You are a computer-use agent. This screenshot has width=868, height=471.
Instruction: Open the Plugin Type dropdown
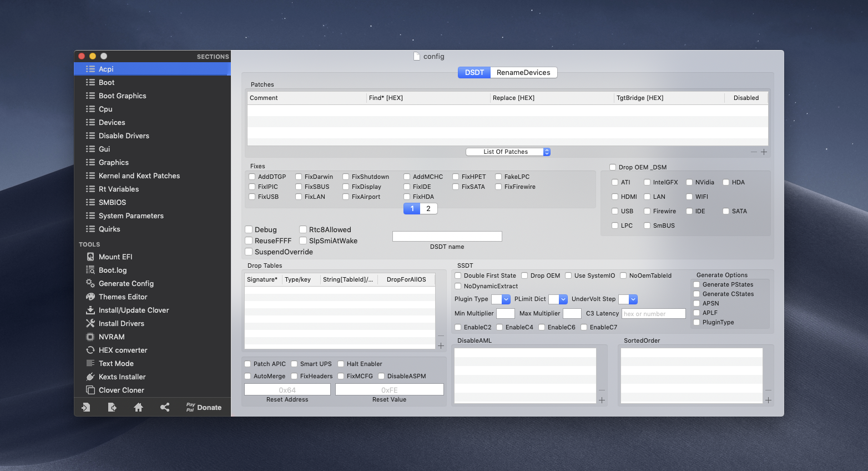tap(501, 299)
